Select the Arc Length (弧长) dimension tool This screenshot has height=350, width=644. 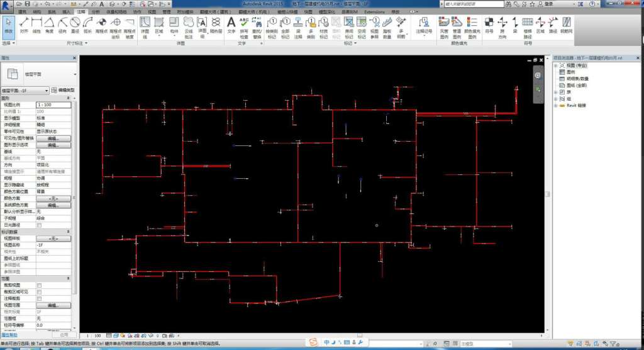point(87,25)
